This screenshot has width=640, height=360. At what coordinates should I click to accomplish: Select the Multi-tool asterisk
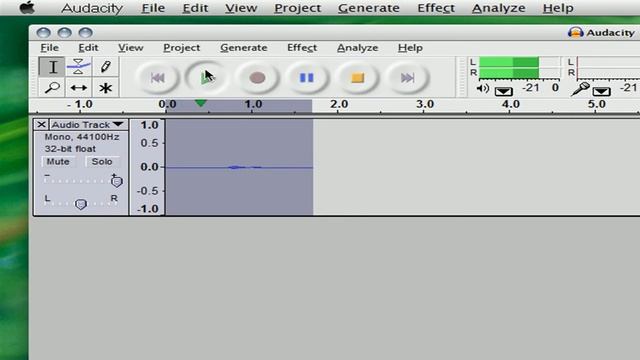pyautogui.click(x=105, y=87)
